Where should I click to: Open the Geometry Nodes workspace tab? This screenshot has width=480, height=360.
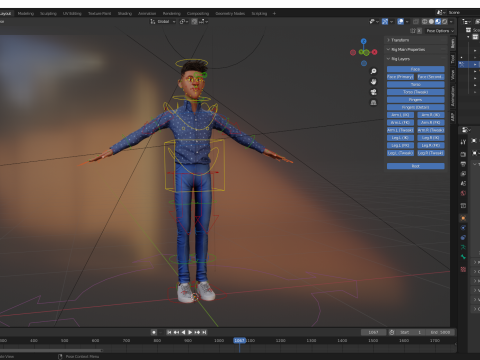(x=230, y=14)
